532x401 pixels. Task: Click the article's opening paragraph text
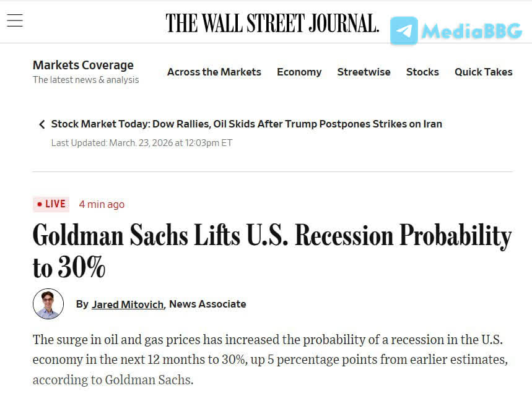(x=270, y=360)
